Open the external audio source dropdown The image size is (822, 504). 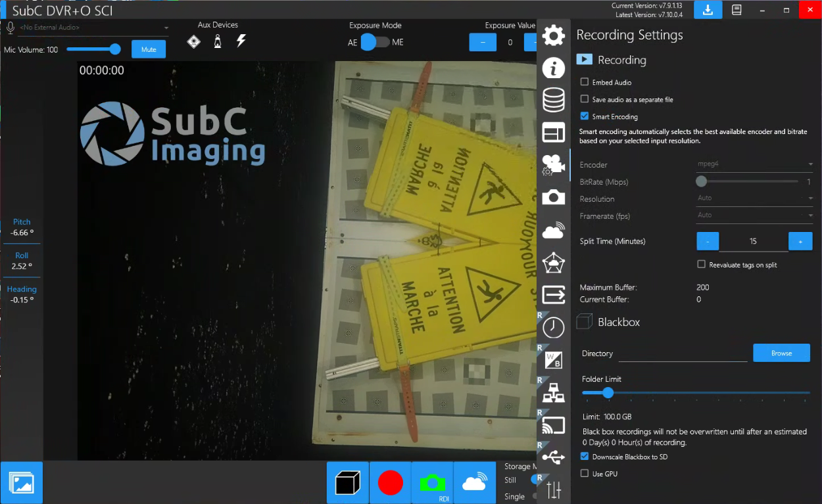[93, 28]
